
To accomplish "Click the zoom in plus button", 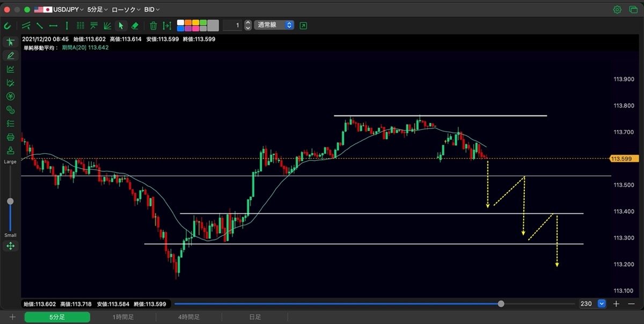I will coord(616,304).
